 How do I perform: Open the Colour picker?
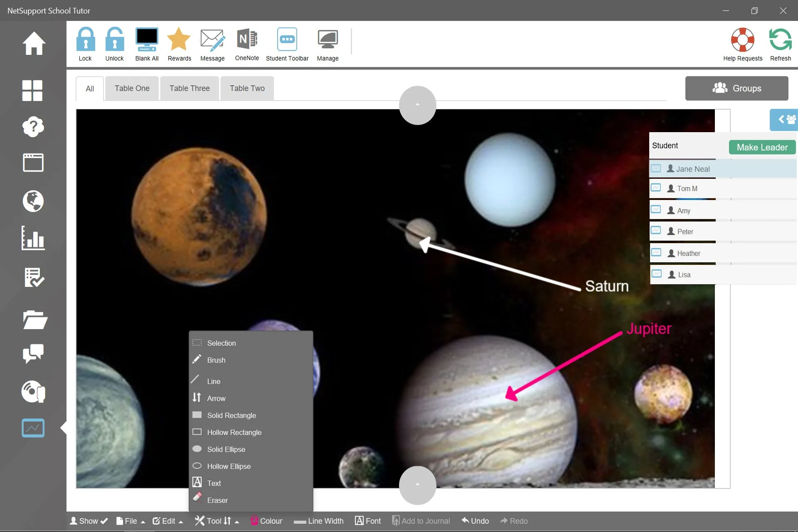coord(266,521)
